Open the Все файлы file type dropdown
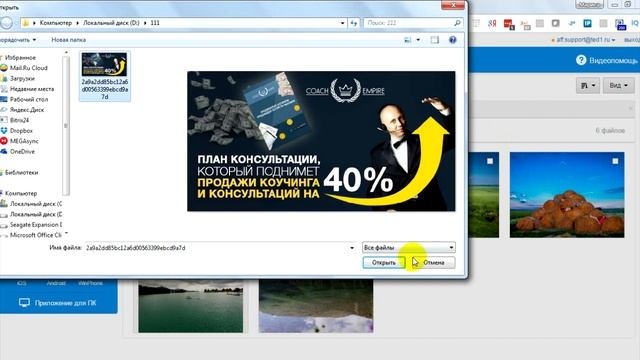Viewport: 640px width, 360px height. [409, 247]
